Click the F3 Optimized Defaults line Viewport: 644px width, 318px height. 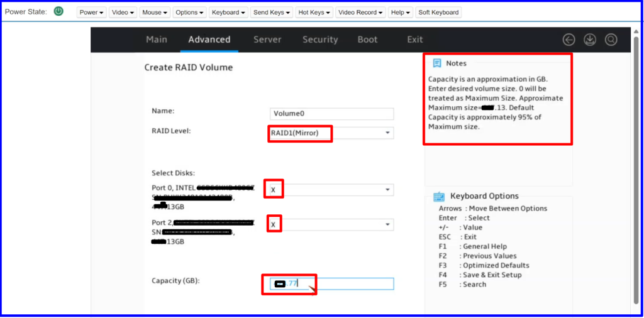coord(484,265)
